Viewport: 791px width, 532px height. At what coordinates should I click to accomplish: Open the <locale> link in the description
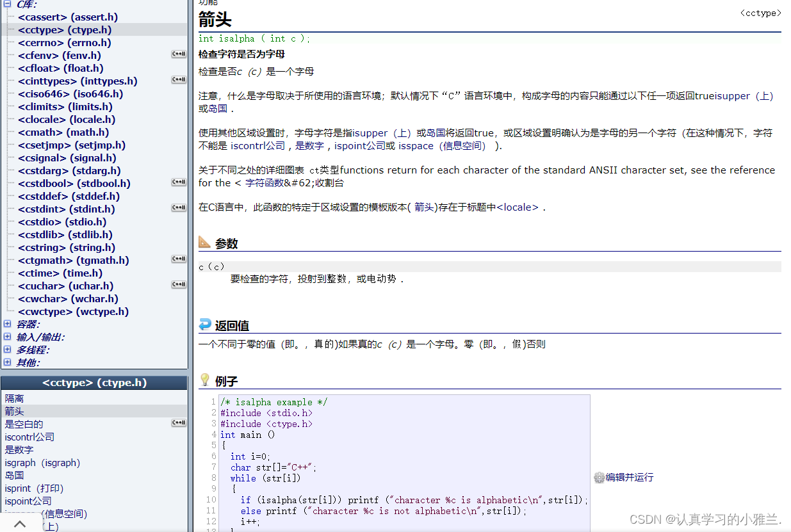point(519,207)
